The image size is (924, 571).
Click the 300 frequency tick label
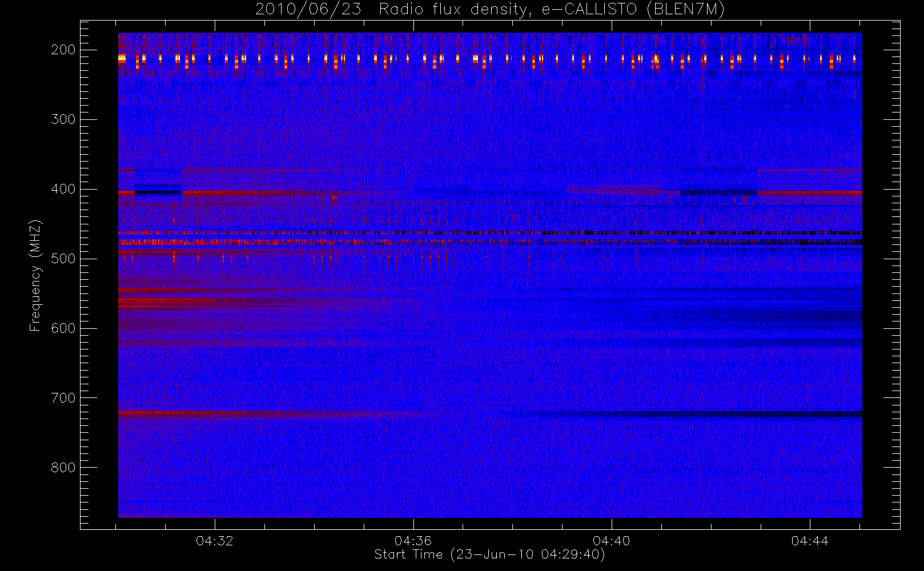63,119
